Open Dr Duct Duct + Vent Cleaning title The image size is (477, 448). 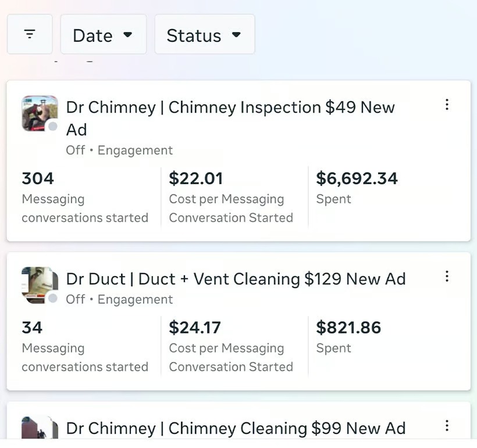[236, 279]
